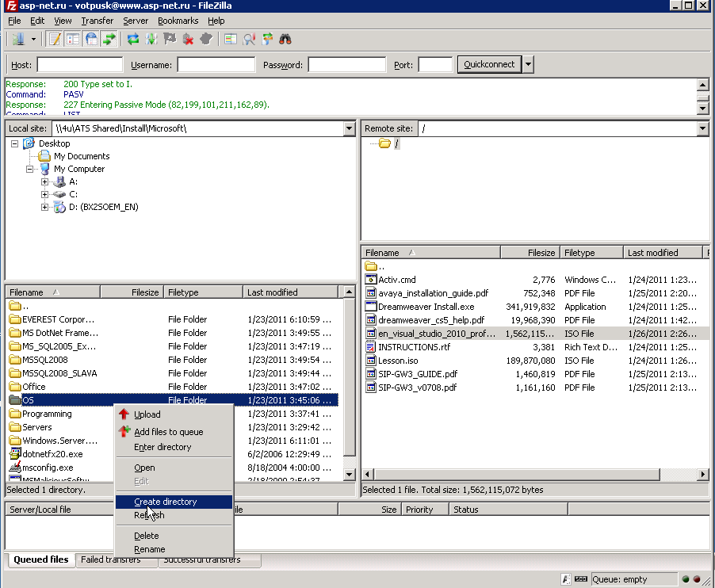Open the Site Manager
The height and width of the screenshot is (588, 715).
(x=18, y=39)
